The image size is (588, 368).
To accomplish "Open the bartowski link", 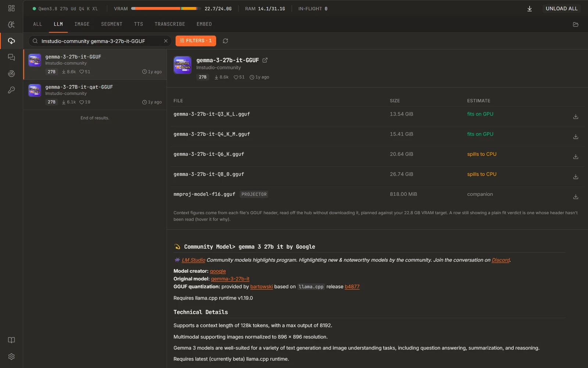I will pyautogui.click(x=261, y=287).
